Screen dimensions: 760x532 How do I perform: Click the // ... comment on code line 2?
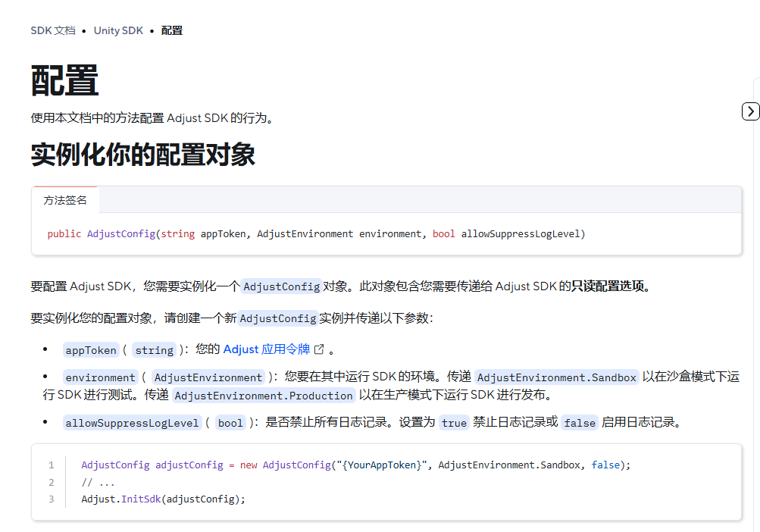(x=98, y=482)
